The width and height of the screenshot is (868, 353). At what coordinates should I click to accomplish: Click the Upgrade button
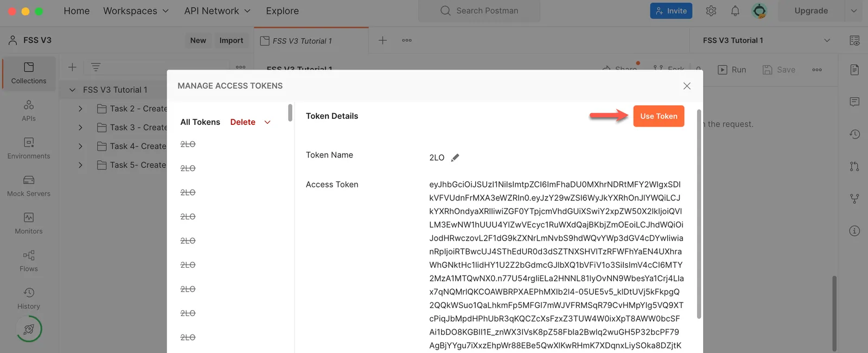point(811,11)
